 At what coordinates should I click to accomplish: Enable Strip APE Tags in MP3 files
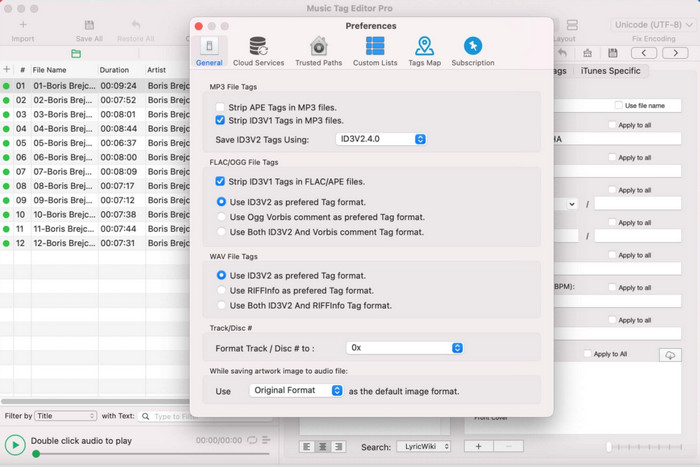coord(220,107)
